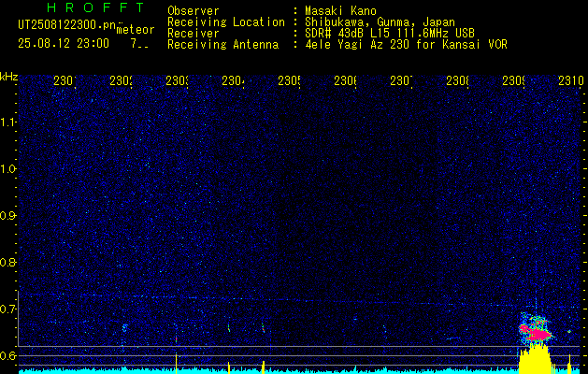Click the 'Receiving Antenna' label
The image size is (588, 374).
(222, 45)
